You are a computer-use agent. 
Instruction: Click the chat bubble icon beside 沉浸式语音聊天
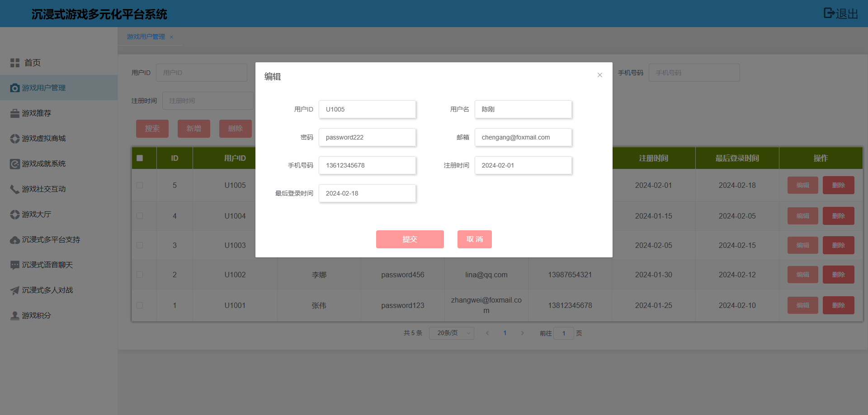(15, 265)
